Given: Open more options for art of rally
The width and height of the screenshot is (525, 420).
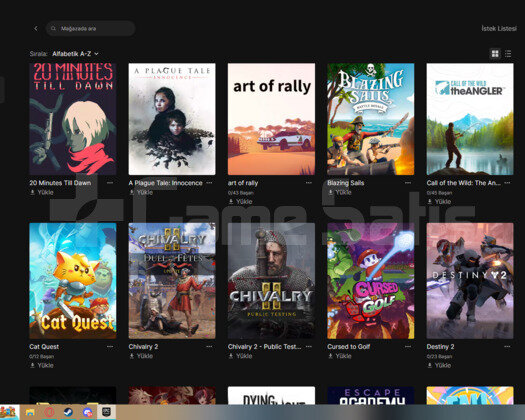Looking at the screenshot, I should (x=309, y=183).
